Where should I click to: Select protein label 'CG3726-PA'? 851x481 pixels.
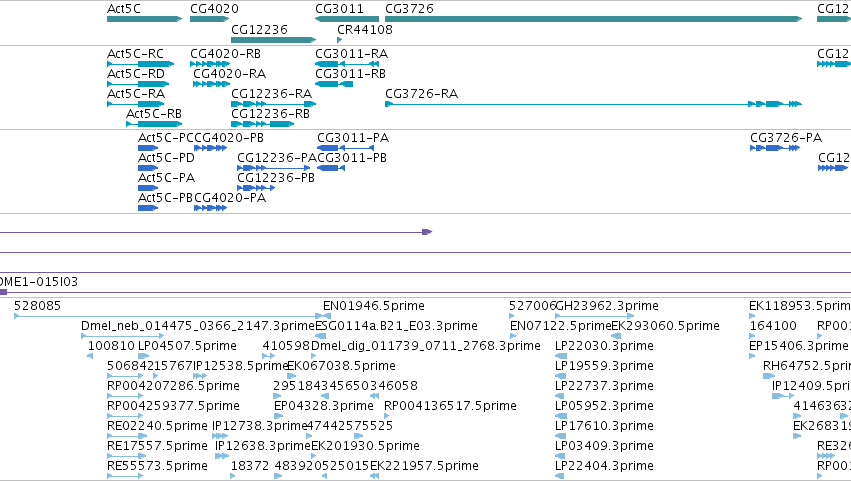(786, 138)
